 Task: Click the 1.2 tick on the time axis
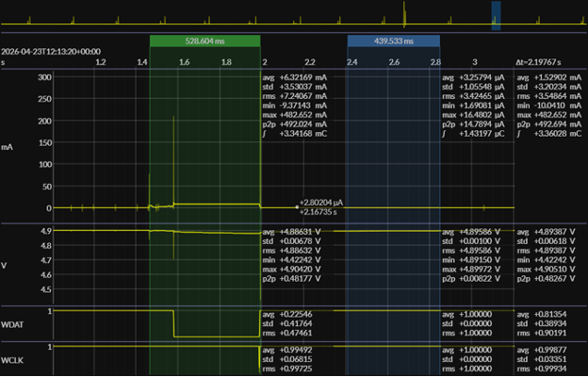click(101, 62)
